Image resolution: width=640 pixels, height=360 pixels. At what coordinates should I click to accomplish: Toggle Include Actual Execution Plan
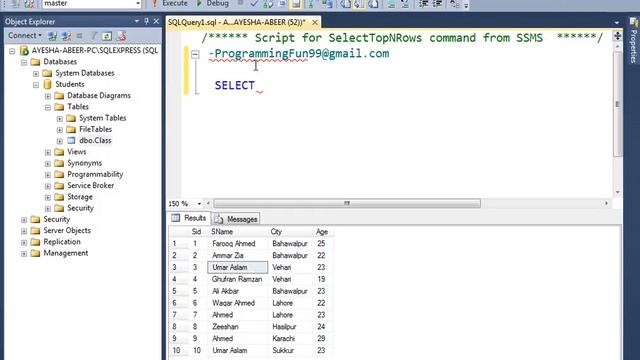[x=311, y=4]
